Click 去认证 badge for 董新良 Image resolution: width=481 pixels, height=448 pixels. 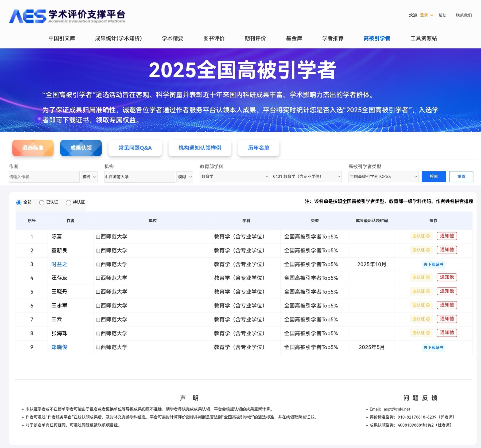(x=421, y=250)
